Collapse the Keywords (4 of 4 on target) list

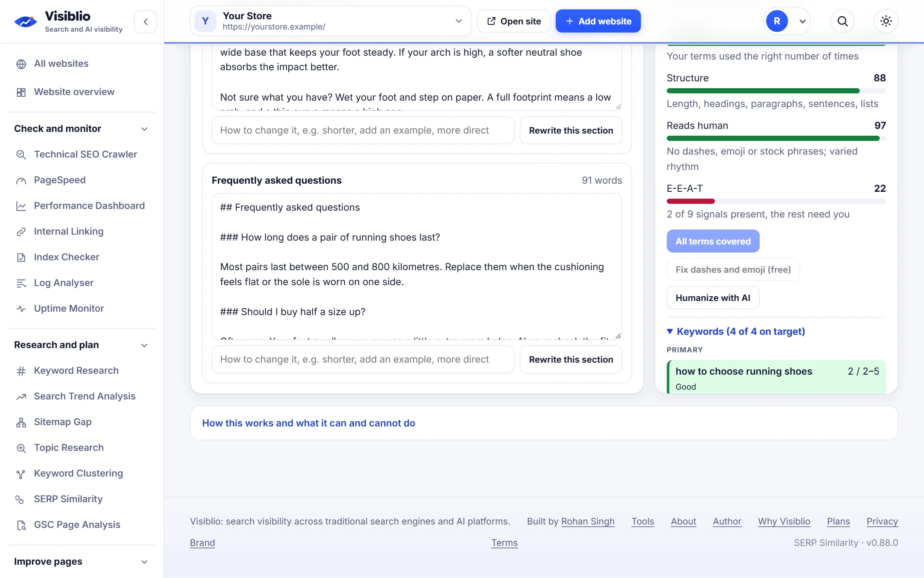point(736,331)
